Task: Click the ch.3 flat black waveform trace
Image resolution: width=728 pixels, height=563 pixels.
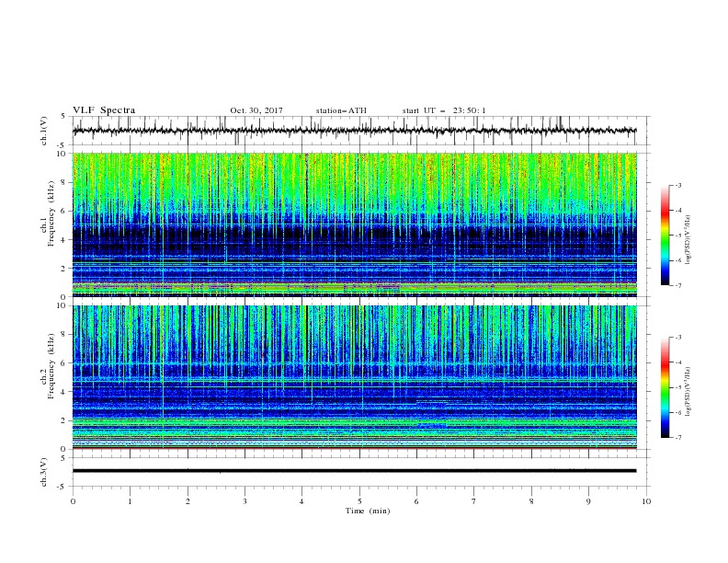Action: pyautogui.click(x=354, y=471)
